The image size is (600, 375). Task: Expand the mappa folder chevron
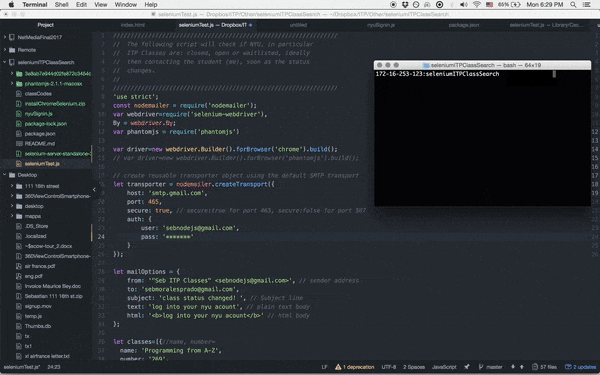12,216
